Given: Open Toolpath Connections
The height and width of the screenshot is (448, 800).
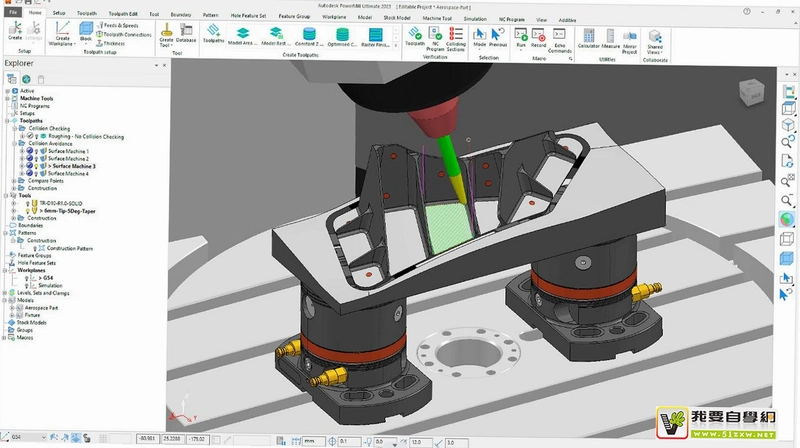Looking at the screenshot, I should coord(124,34).
